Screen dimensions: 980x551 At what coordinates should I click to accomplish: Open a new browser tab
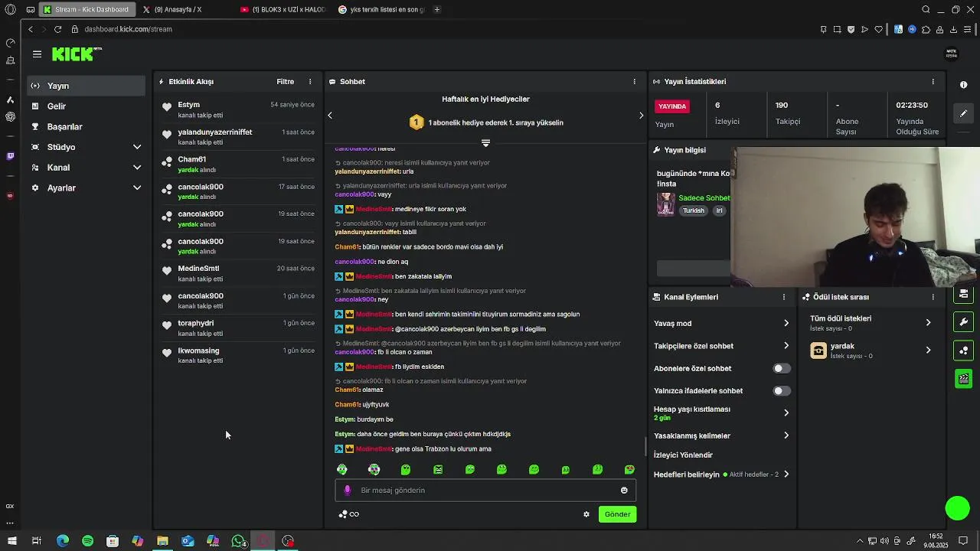click(437, 9)
